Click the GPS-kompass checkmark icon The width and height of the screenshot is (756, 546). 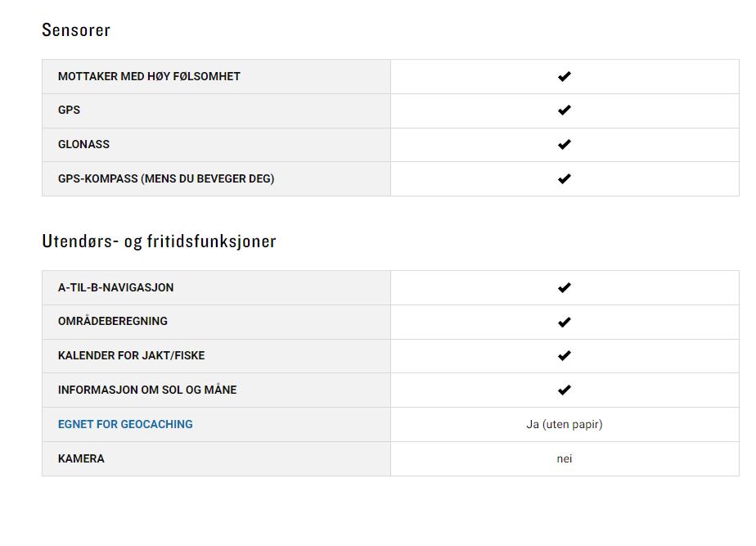pyautogui.click(x=564, y=178)
